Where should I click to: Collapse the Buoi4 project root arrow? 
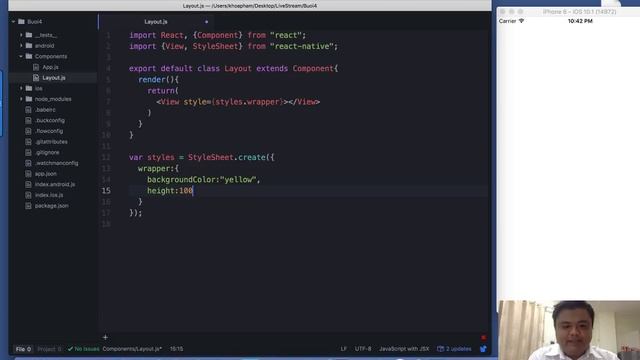13,22
